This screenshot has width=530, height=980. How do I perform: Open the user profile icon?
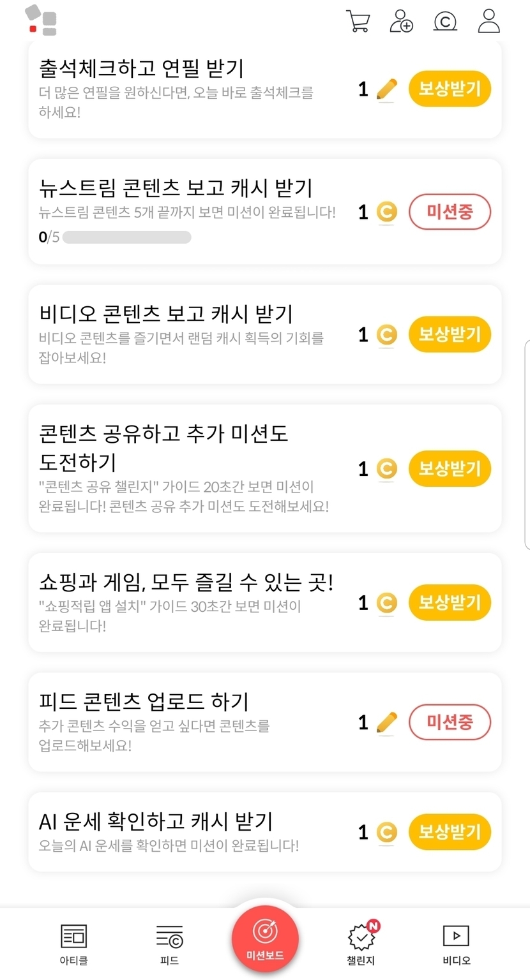pyautogui.click(x=488, y=21)
